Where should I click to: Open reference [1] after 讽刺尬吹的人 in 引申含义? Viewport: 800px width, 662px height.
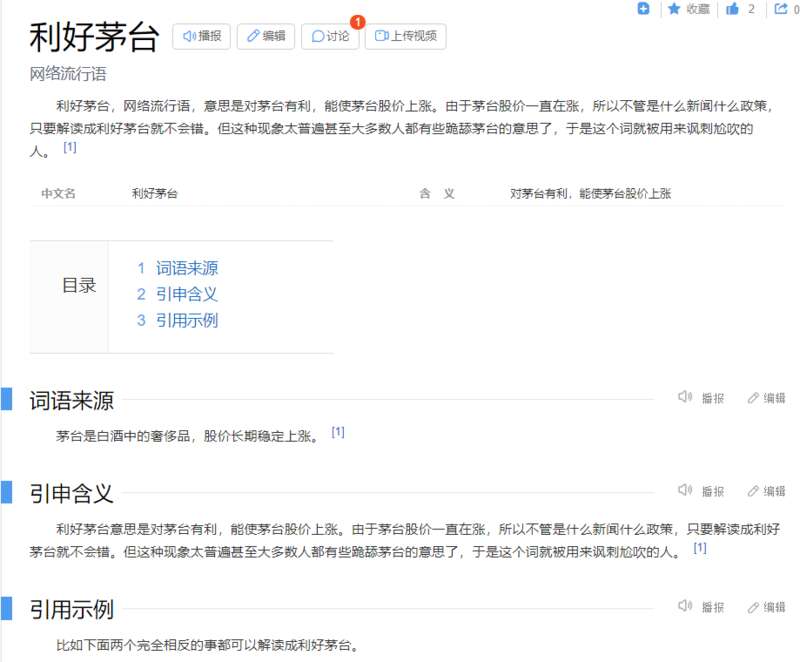click(700, 548)
